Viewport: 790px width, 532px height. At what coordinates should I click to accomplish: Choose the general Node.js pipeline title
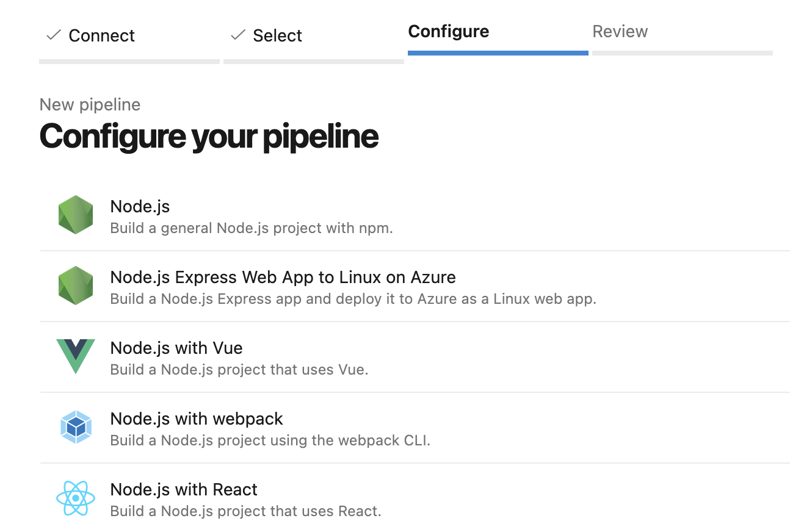click(x=140, y=207)
